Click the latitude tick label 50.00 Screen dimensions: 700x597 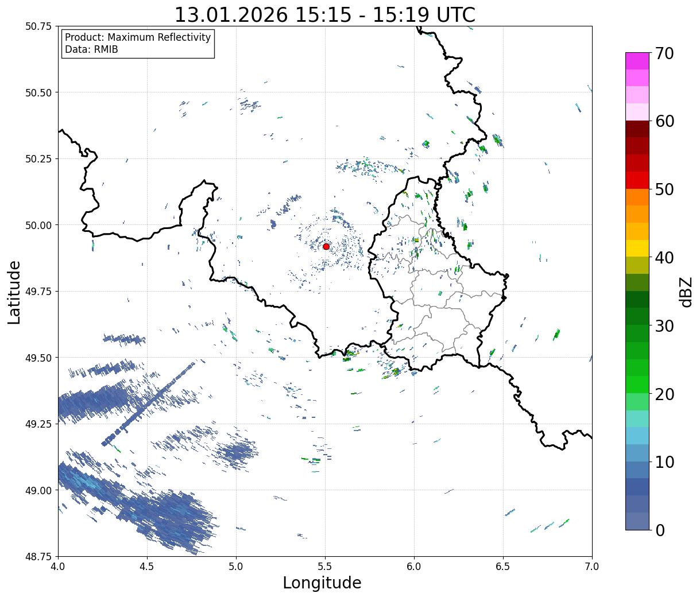coord(38,225)
